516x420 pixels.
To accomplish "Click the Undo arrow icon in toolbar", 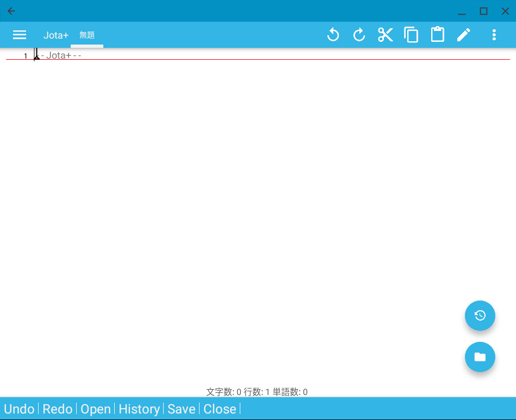I will coord(333,35).
